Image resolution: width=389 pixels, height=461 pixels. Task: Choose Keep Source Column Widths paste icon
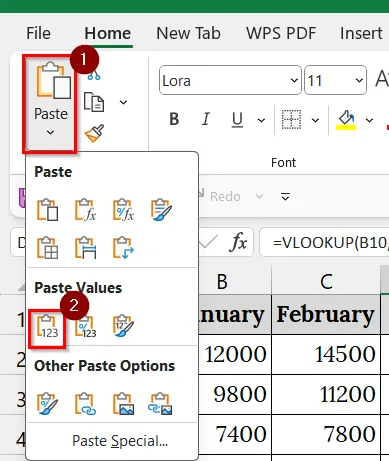pos(85,248)
